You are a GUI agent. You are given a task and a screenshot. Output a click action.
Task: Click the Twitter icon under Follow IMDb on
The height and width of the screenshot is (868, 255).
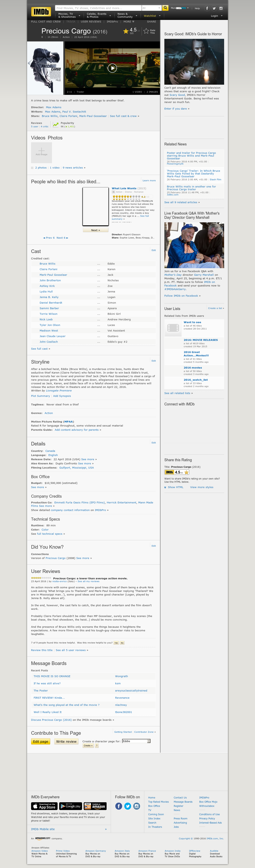tap(128, 806)
